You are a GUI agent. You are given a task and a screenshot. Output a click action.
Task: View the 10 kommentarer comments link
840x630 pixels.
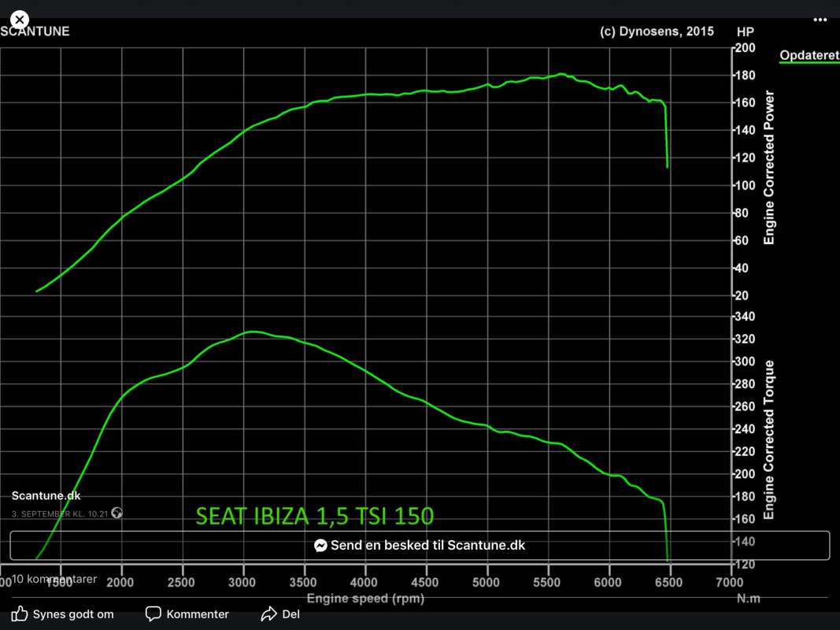tap(54, 579)
